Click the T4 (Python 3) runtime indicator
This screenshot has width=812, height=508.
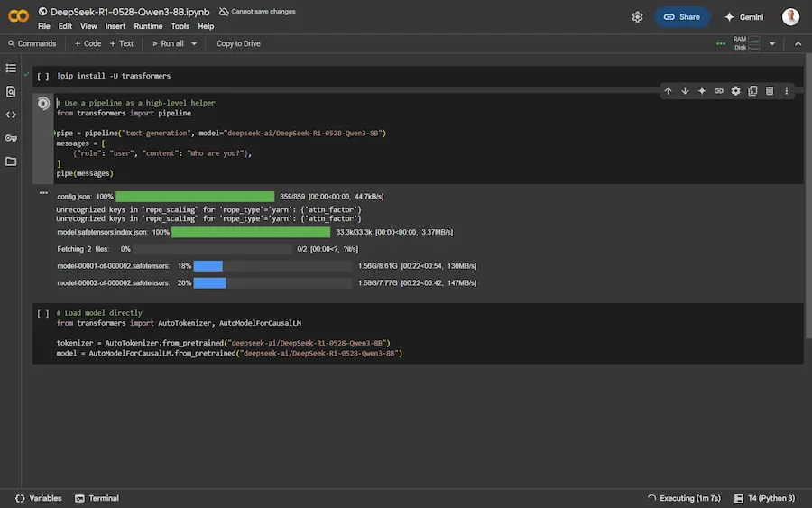(x=764, y=498)
